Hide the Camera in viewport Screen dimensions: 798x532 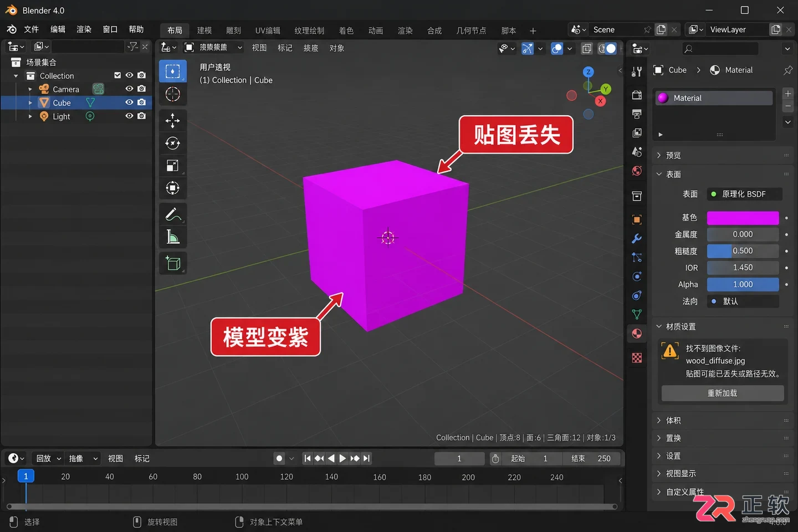pyautogui.click(x=129, y=89)
